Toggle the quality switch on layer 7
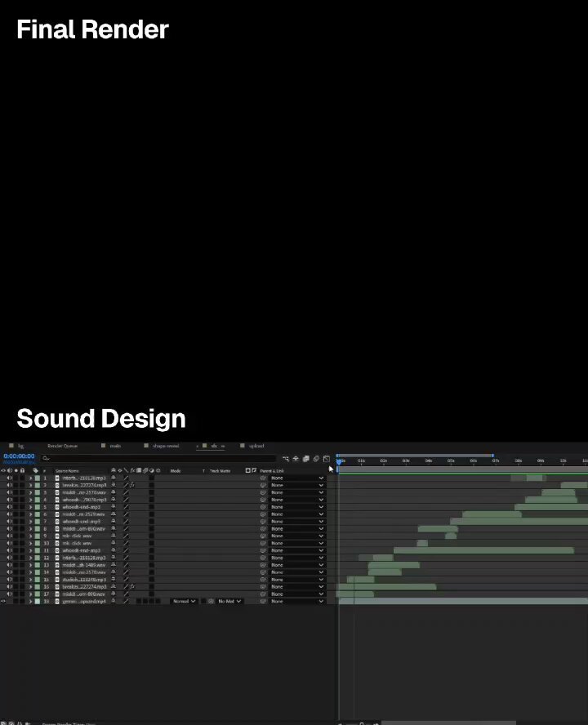 (126, 522)
